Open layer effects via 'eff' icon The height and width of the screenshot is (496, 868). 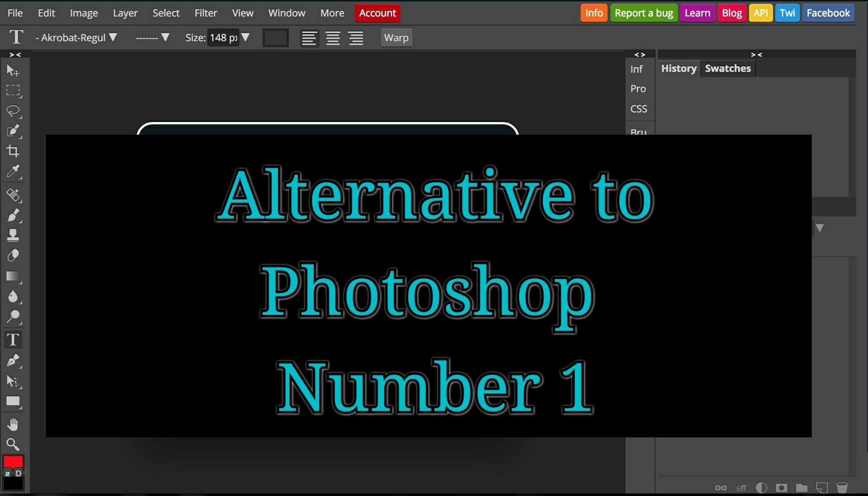pos(741,488)
